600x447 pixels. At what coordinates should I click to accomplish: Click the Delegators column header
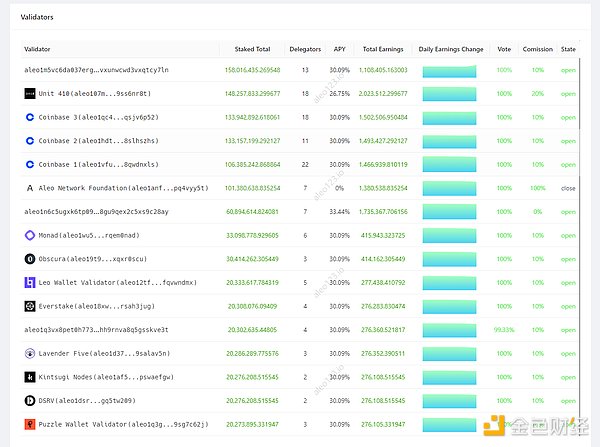[305, 48]
